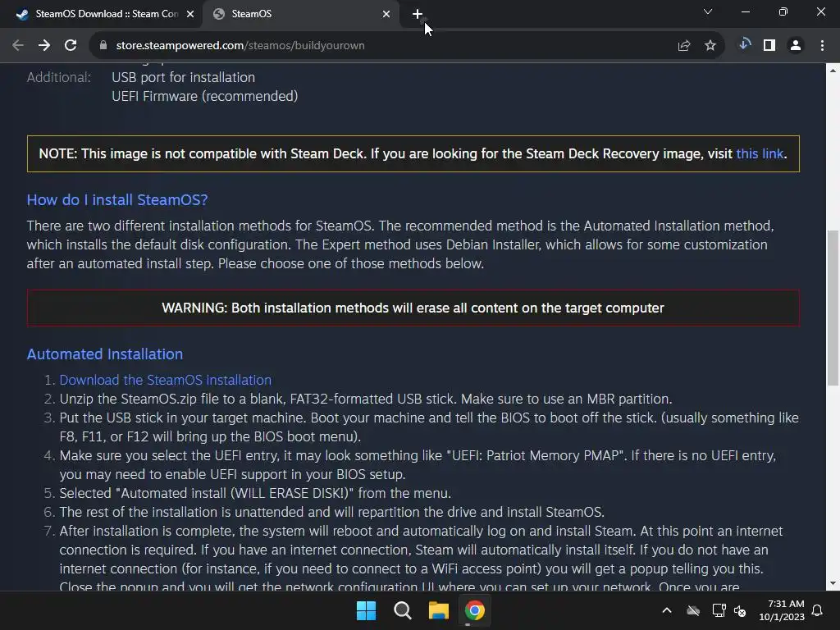This screenshot has width=840, height=630.
Task: Open network status tray icon
Action: click(x=719, y=610)
